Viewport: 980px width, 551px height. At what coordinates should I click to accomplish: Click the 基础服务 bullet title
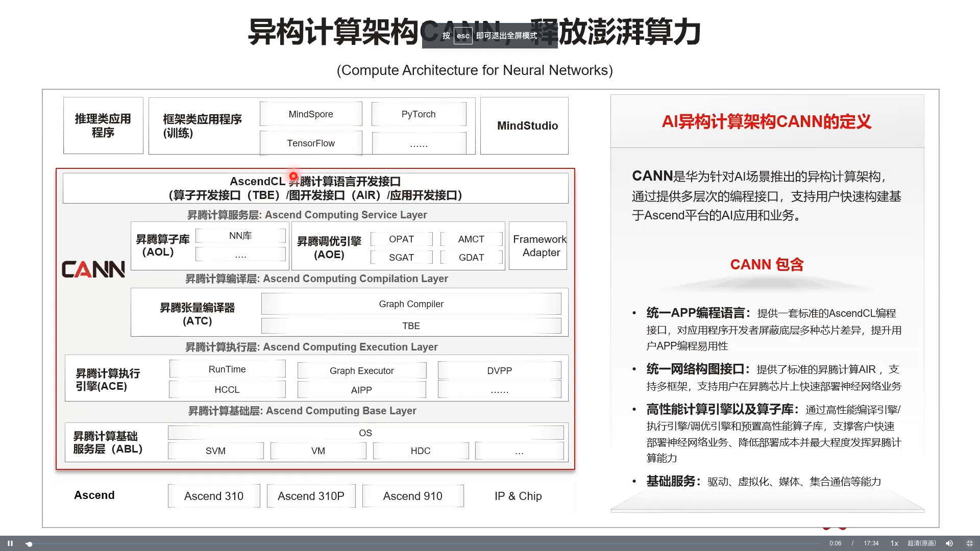click(674, 482)
